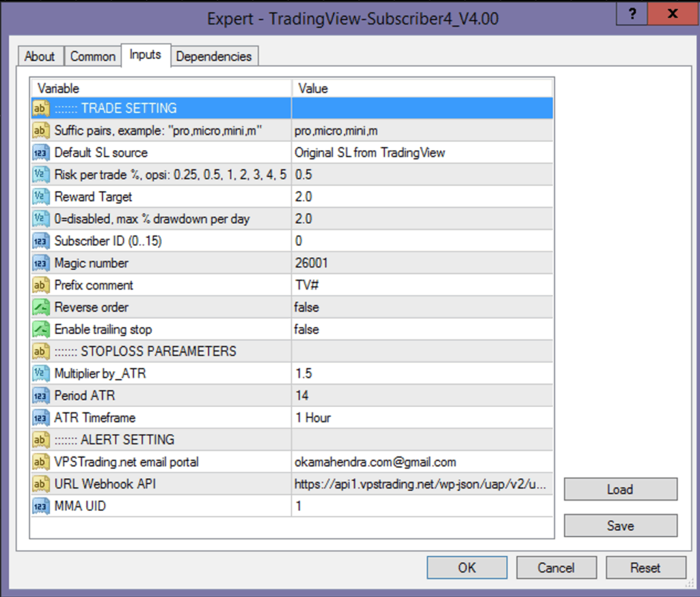This screenshot has width=700, height=597.
Task: Select the ATR Timeframe variable name
Action: pyautogui.click(x=95, y=417)
